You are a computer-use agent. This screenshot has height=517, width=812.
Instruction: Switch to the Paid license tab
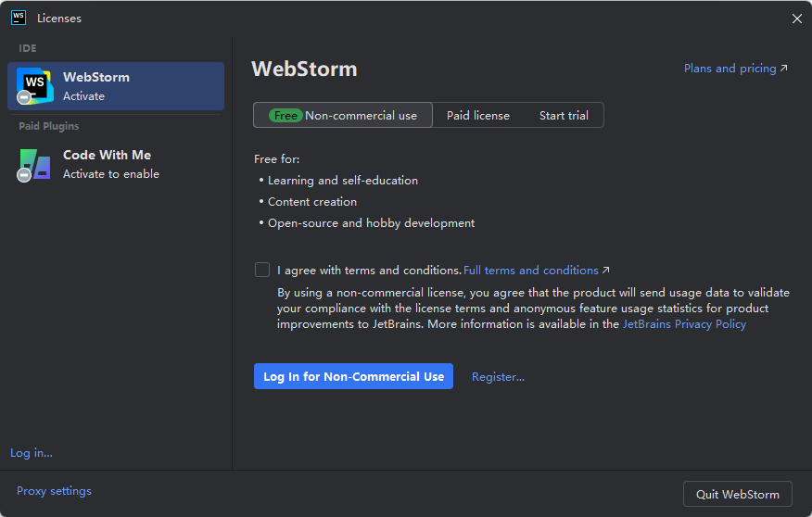pos(478,116)
